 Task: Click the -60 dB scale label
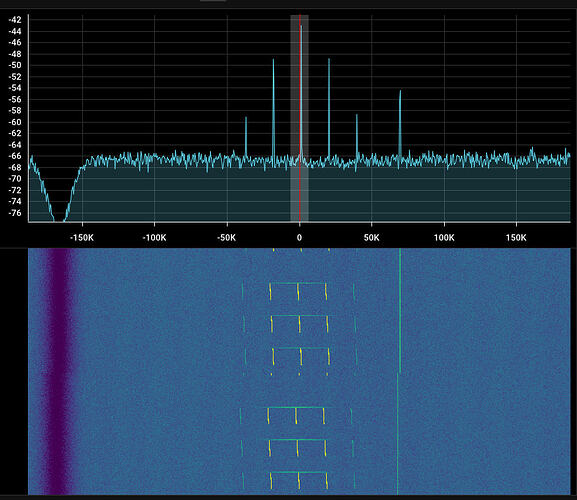coord(15,122)
